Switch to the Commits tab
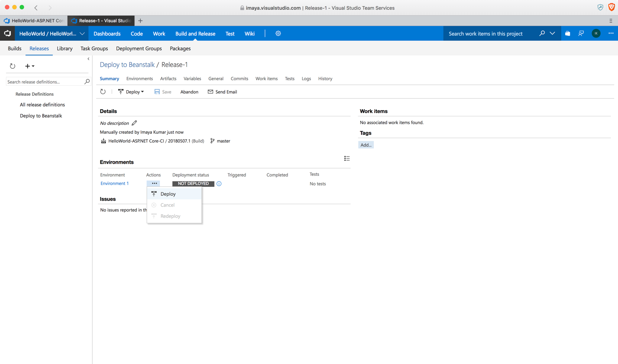This screenshot has width=618, height=364. 240,78
